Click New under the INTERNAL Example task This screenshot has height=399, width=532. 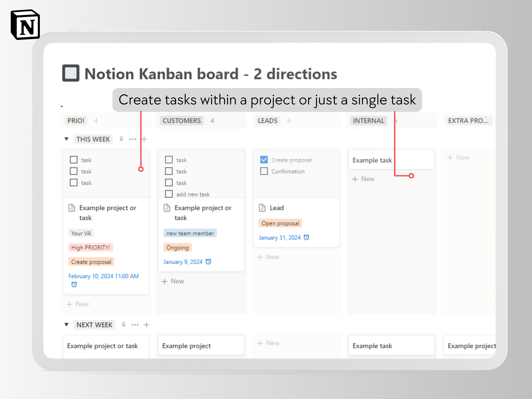pyautogui.click(x=363, y=179)
